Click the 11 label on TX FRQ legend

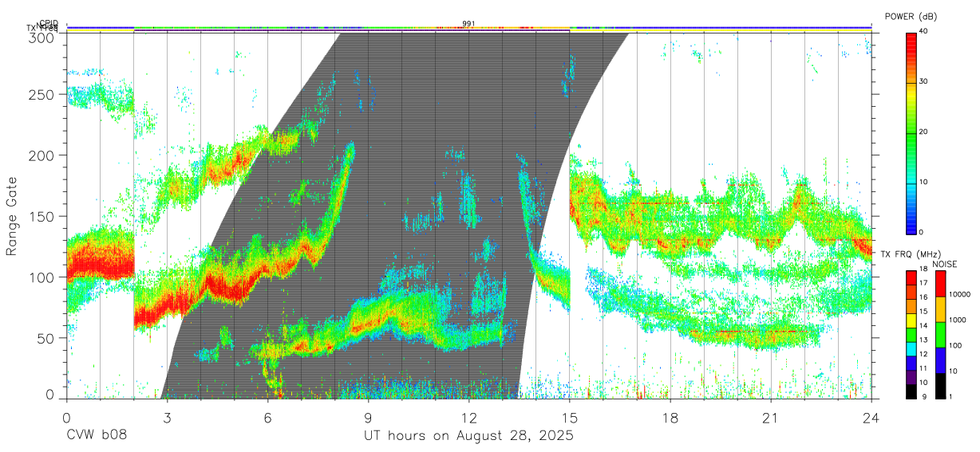(x=924, y=368)
